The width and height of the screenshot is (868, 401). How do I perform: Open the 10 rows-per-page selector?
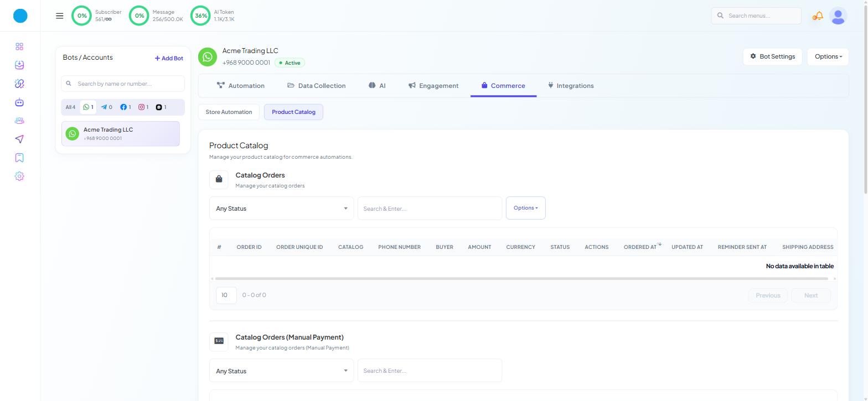point(226,295)
